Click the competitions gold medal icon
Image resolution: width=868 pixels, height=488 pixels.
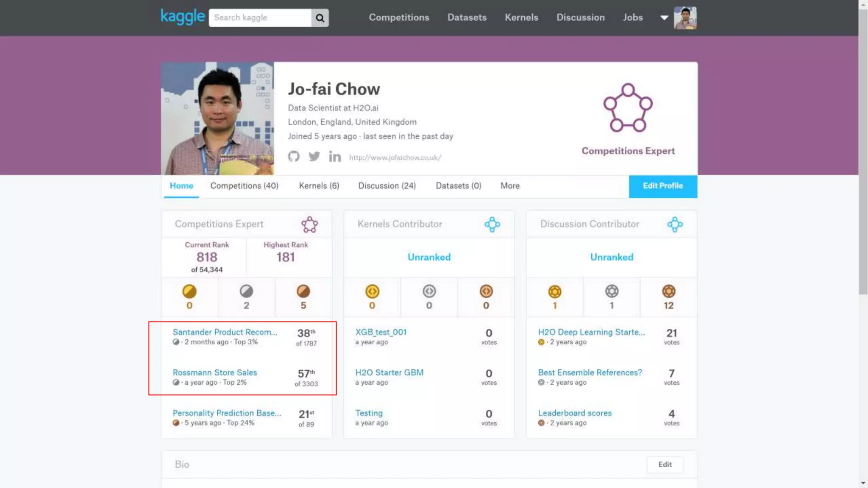pos(189,291)
